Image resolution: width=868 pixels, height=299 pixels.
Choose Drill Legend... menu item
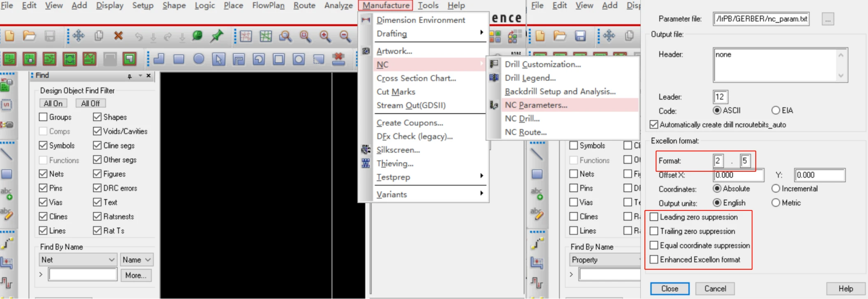click(530, 78)
